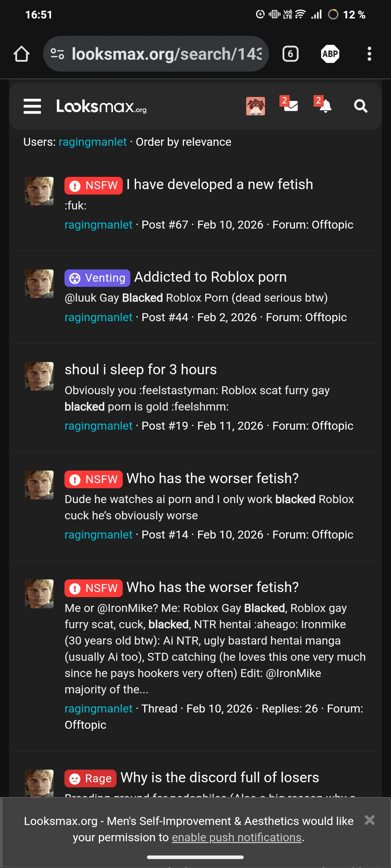Open the inbox messages icon

point(290,106)
